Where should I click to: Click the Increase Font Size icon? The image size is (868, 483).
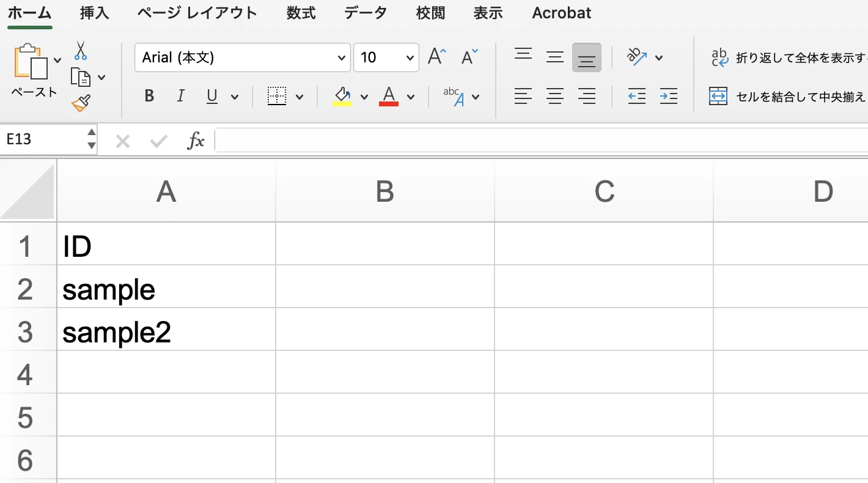pyautogui.click(x=435, y=55)
